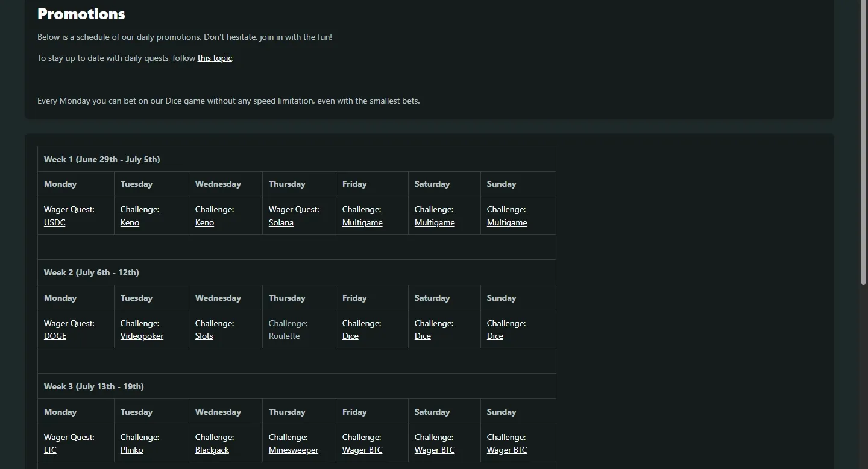Click the "Every Monday you can bet" sentence

(x=228, y=101)
